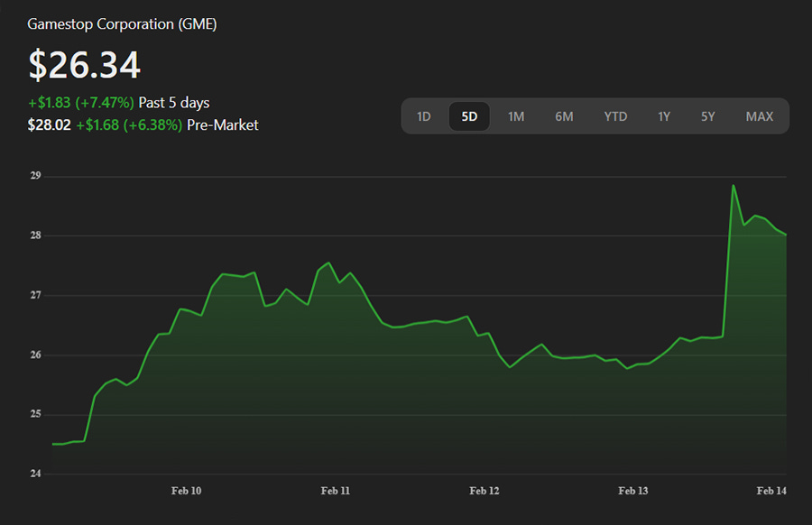Screen dimensions: 812x525
Task: Click the $28.02 pre-market price
Action: click(50, 124)
